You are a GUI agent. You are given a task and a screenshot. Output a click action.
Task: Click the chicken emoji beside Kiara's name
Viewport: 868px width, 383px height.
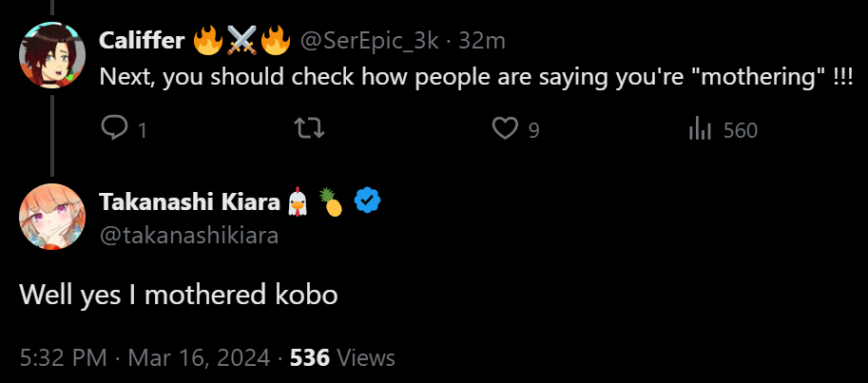point(299,201)
